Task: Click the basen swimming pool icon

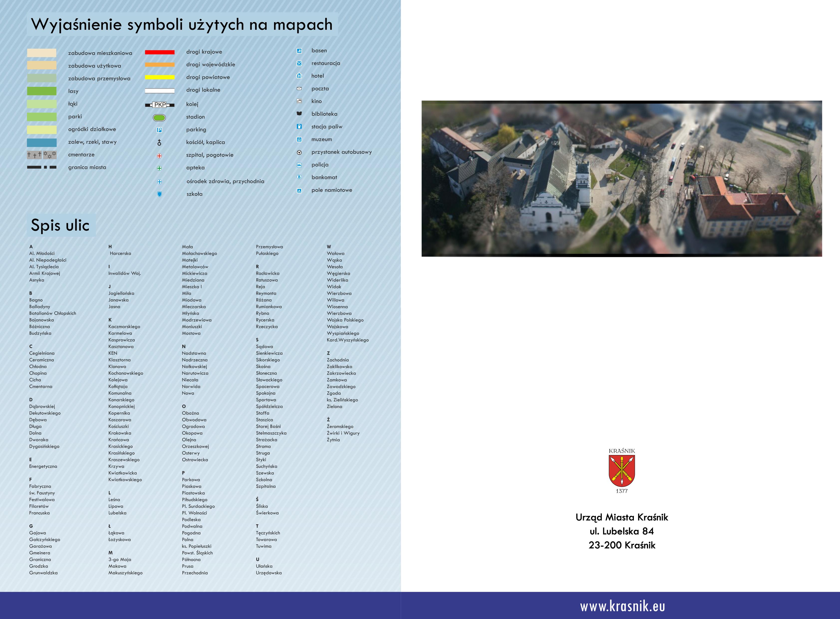Action: [299, 51]
